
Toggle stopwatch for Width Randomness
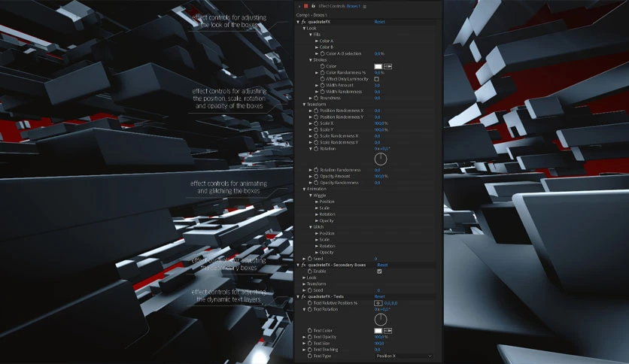pyautogui.click(x=322, y=92)
